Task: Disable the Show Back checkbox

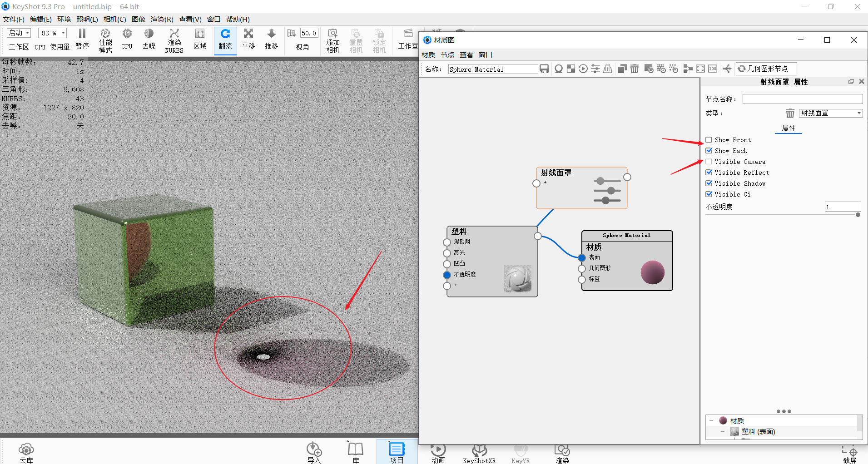Action: [709, 151]
